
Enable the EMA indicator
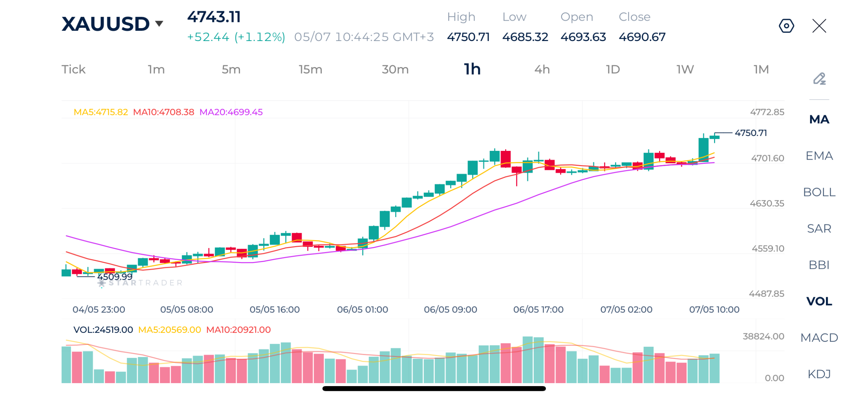pos(819,156)
